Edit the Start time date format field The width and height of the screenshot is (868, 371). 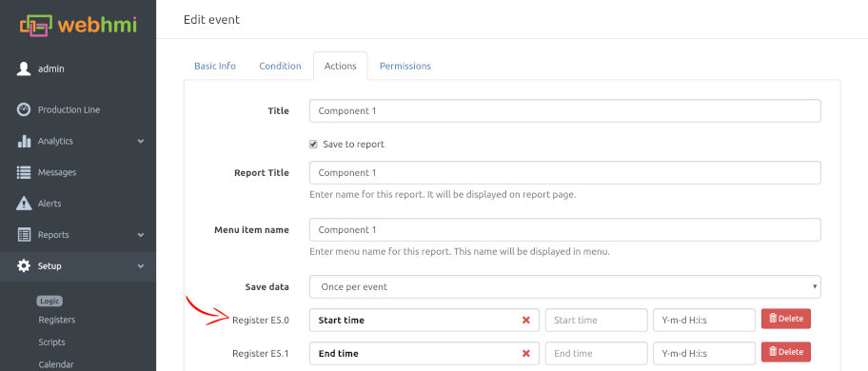[704, 321]
